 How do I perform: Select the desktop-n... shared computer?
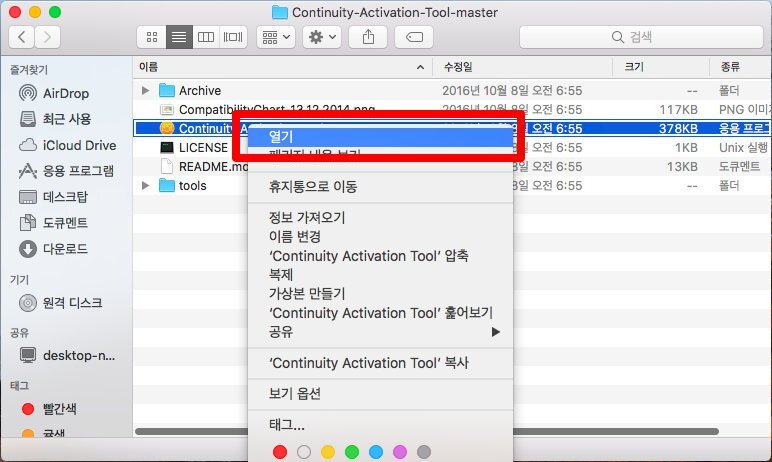coord(67,355)
